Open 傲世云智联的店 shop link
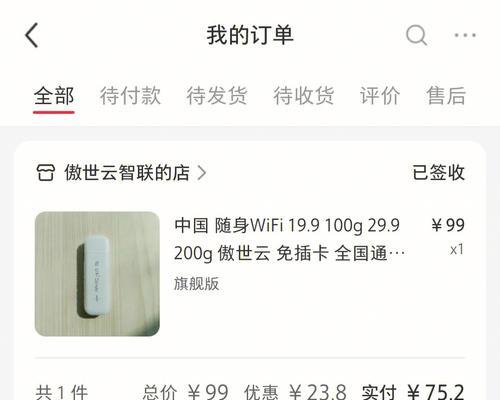The image size is (500, 400). point(127,173)
